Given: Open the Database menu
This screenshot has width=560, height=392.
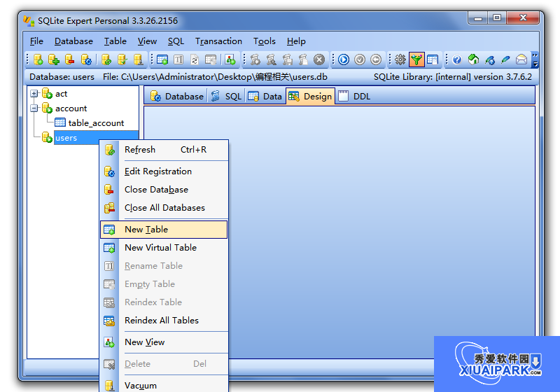Looking at the screenshot, I should coord(73,41).
